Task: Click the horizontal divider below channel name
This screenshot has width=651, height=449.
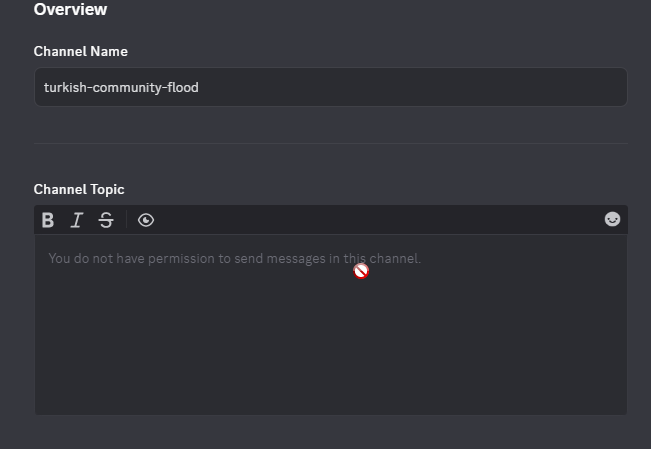Action: click(330, 143)
